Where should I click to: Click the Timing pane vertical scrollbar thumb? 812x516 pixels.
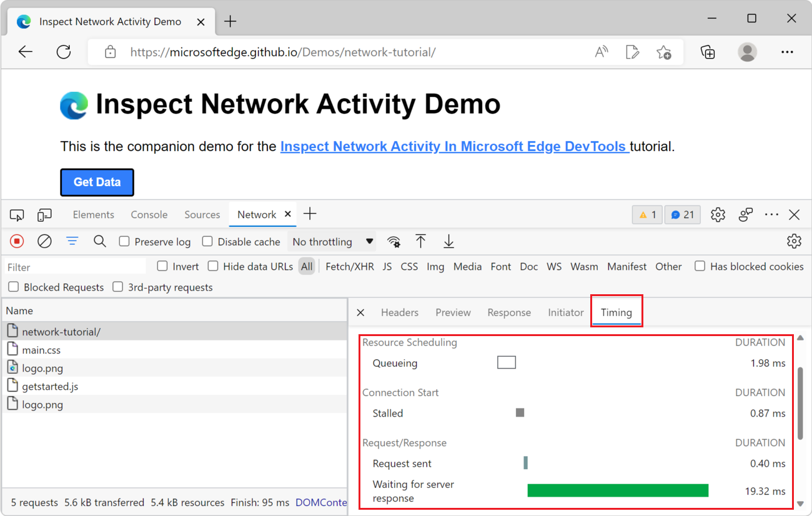[x=800, y=403]
